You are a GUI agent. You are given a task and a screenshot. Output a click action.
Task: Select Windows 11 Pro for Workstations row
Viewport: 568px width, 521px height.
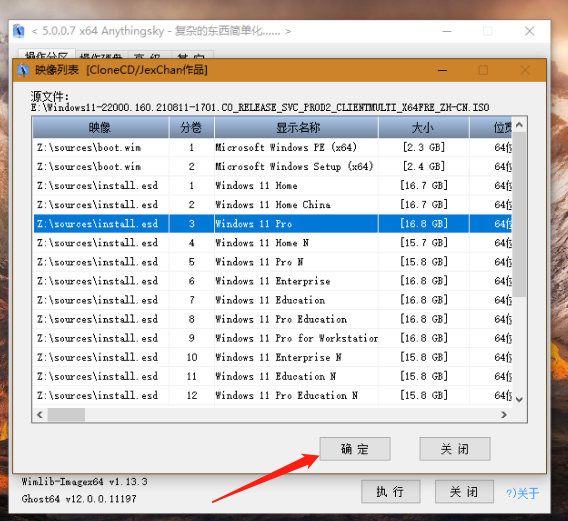pos(272,338)
